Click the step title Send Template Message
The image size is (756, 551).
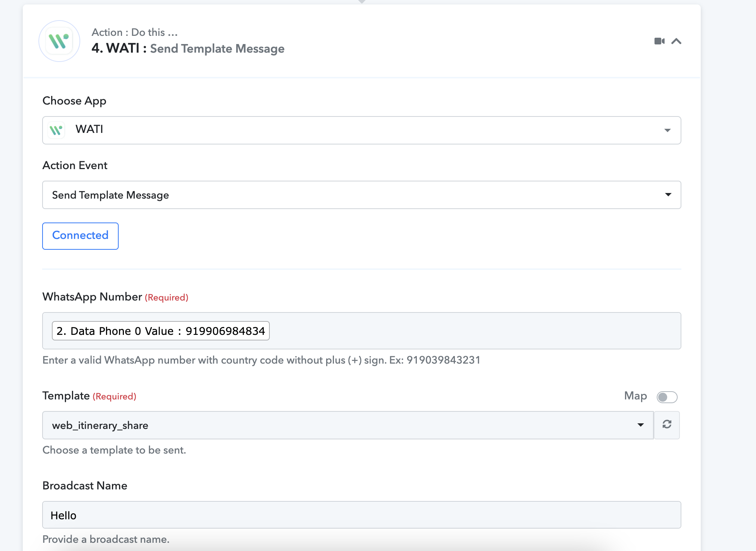217,49
